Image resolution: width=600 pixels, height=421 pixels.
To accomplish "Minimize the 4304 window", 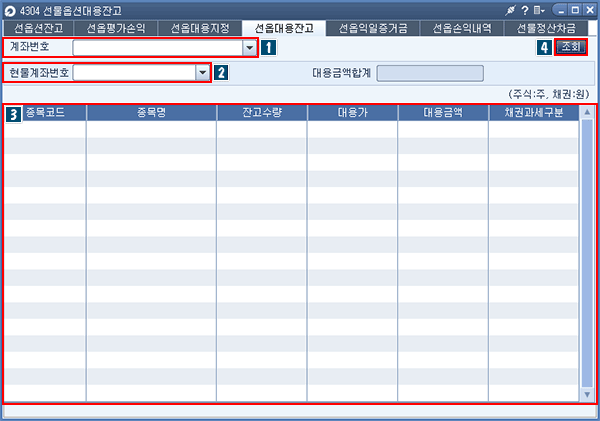I will [559, 9].
